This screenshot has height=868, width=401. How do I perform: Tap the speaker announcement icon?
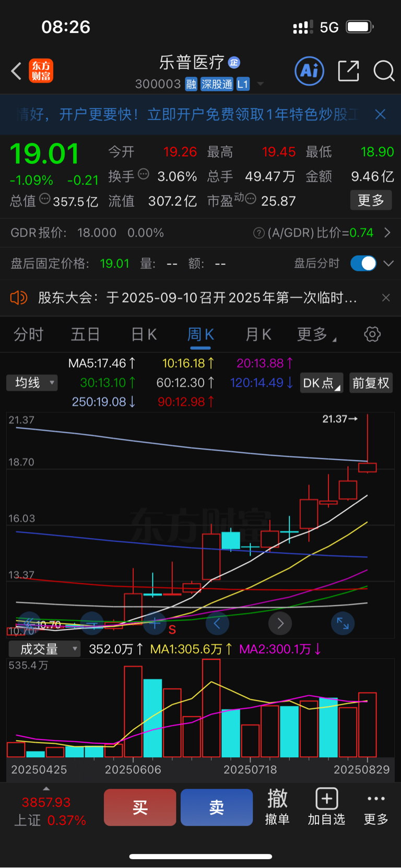18,298
